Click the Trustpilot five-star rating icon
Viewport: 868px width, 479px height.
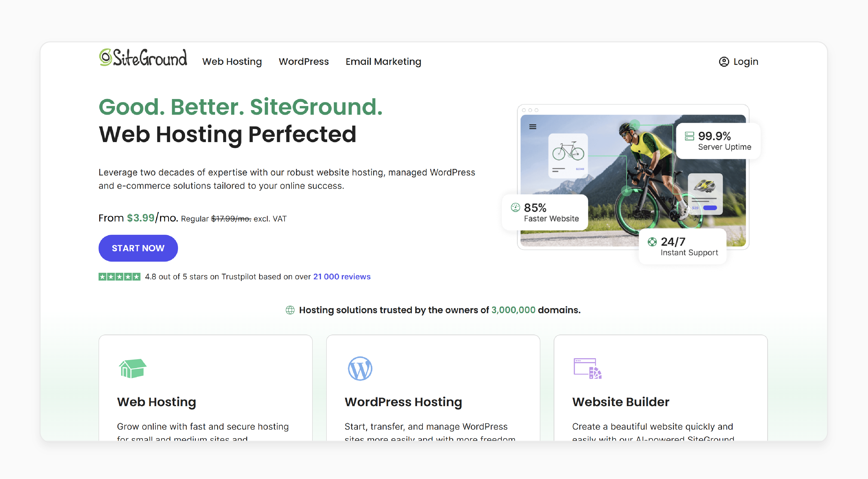click(119, 277)
